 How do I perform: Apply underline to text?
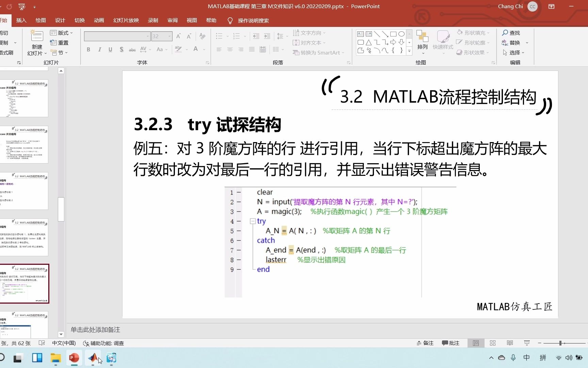coord(110,49)
